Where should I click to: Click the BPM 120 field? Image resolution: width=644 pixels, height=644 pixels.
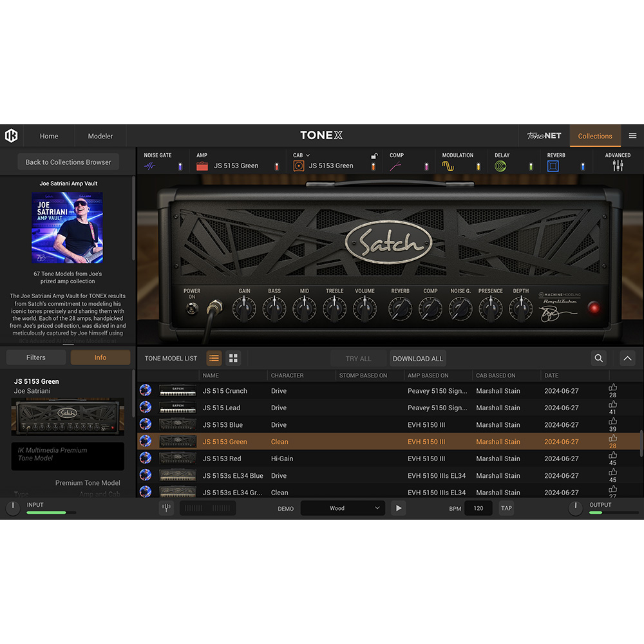click(478, 508)
